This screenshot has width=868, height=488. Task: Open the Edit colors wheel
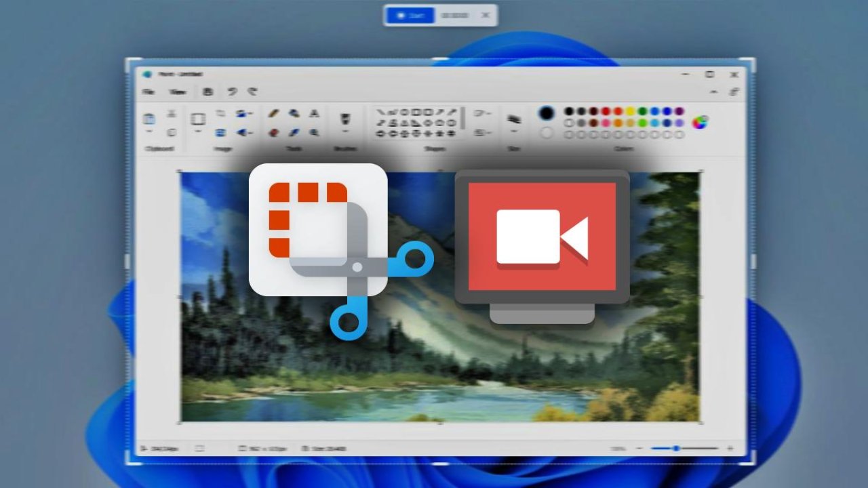[700, 123]
